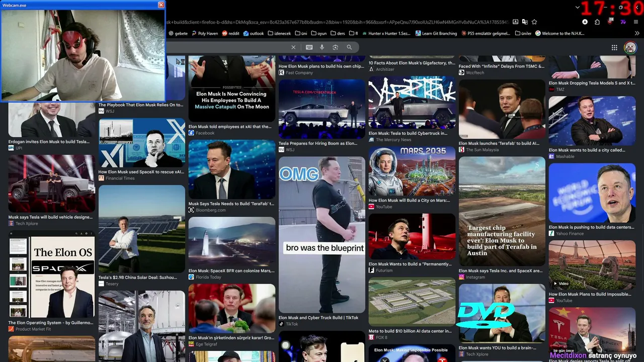Image resolution: width=644 pixels, height=362 pixels.
Task: Open the fl bookmark folder
Action: (353, 34)
